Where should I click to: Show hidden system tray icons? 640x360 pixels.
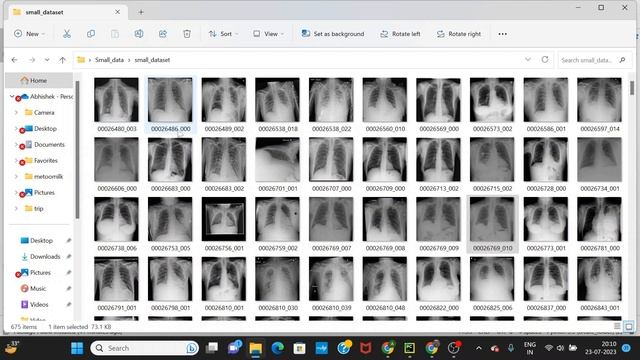(479, 348)
